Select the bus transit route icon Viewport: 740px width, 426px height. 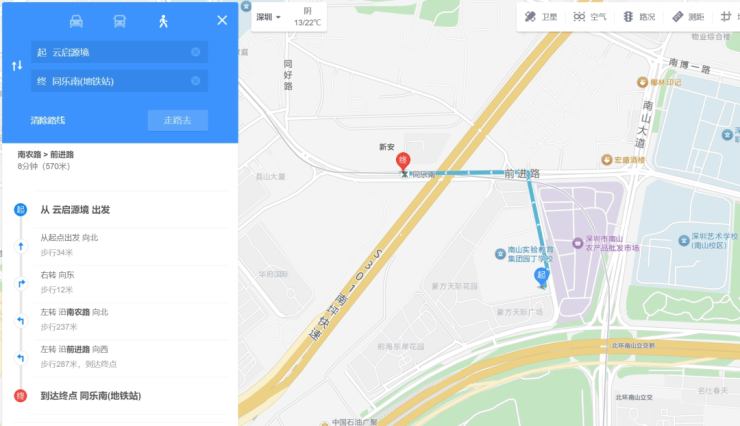(119, 21)
